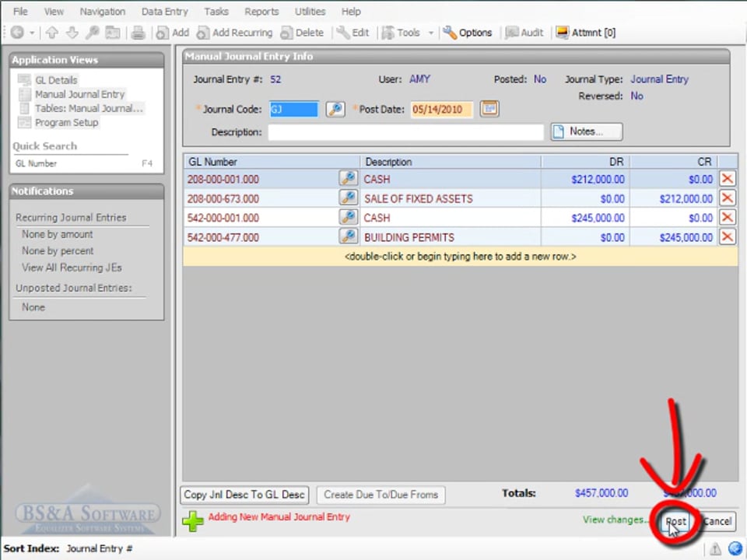The width and height of the screenshot is (747, 560).
Task: Click Create Due To/Due Froms button
Action: [x=381, y=495]
